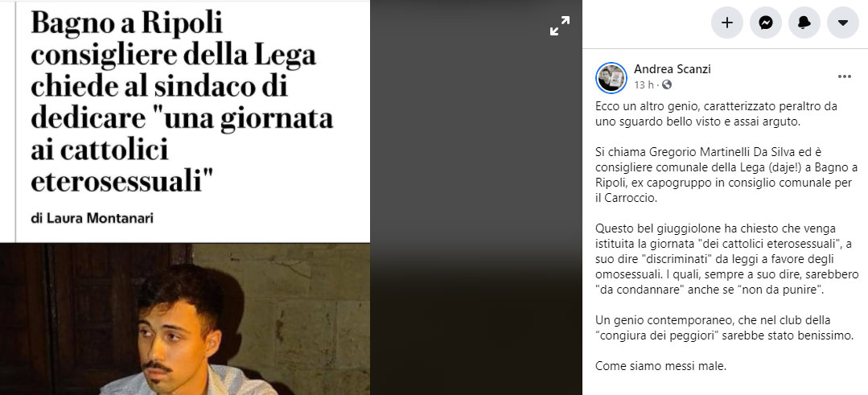Click the Bagno a Ripoli article headline

coord(182,102)
